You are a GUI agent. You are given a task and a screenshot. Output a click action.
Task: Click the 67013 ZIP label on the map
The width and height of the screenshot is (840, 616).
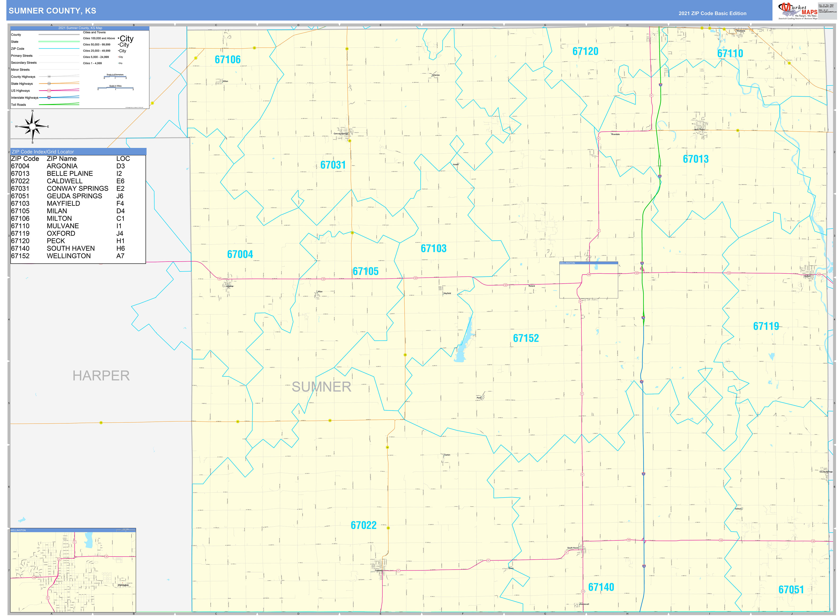click(x=696, y=159)
